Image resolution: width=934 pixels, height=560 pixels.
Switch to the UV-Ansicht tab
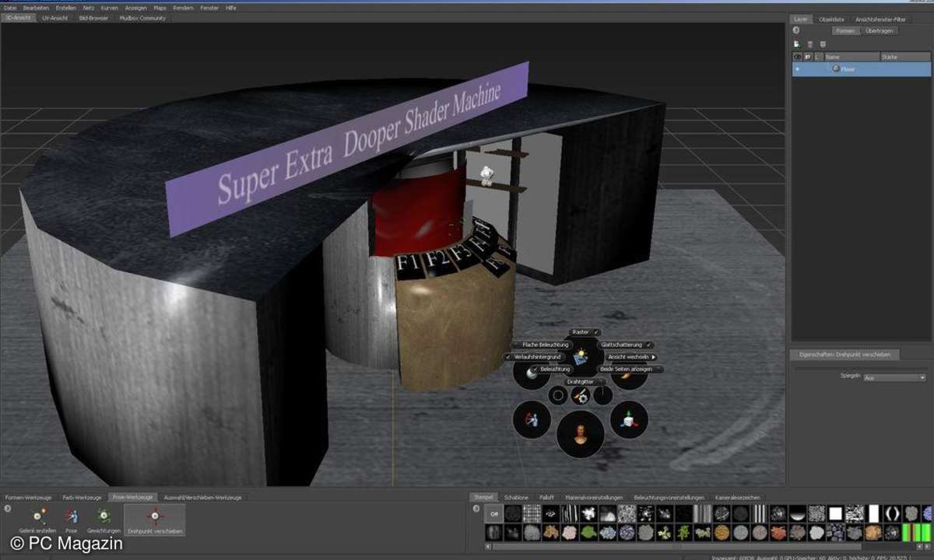(x=54, y=17)
